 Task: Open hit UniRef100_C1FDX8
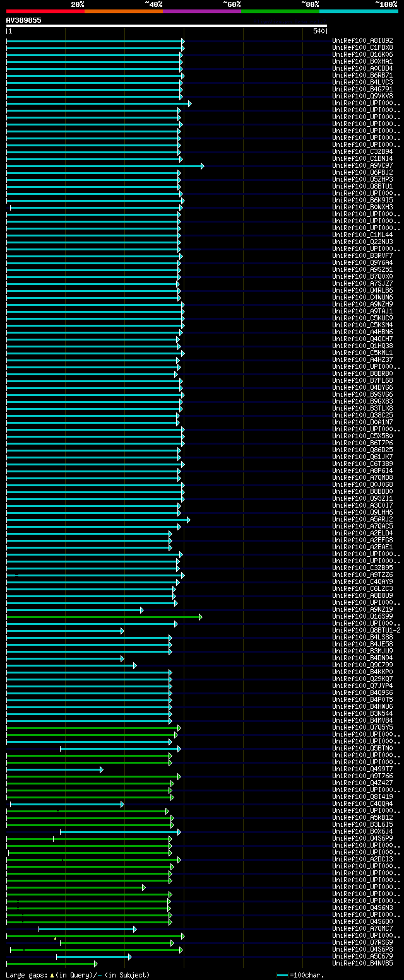point(362,47)
